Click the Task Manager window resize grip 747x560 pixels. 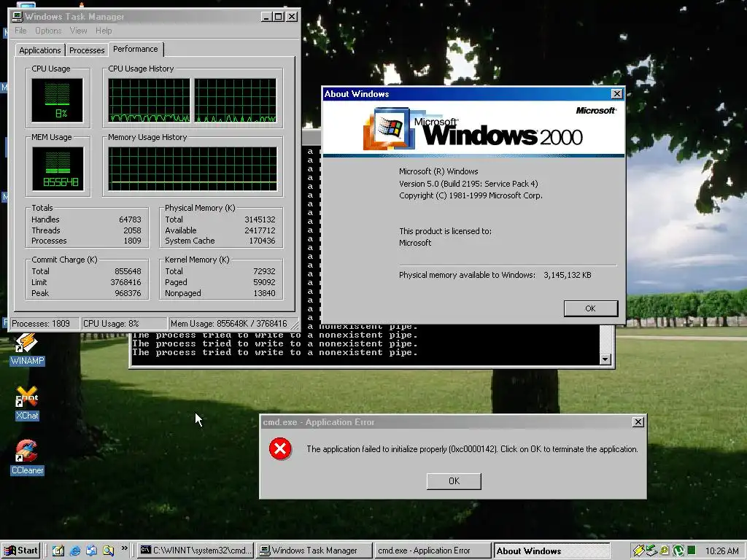295,326
